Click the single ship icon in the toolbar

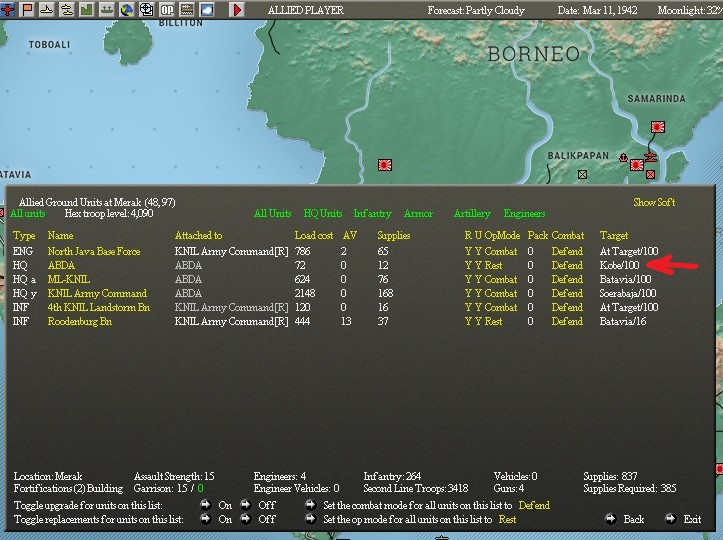coord(47,9)
